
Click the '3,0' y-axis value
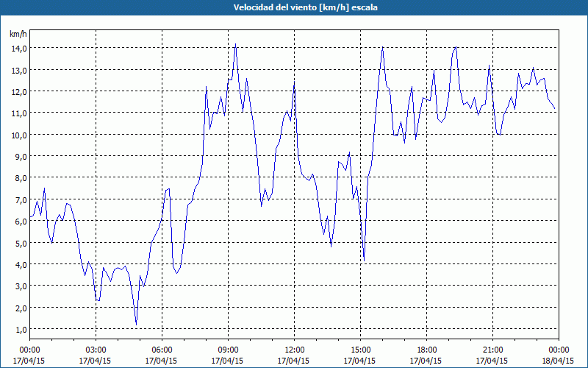pos(21,286)
